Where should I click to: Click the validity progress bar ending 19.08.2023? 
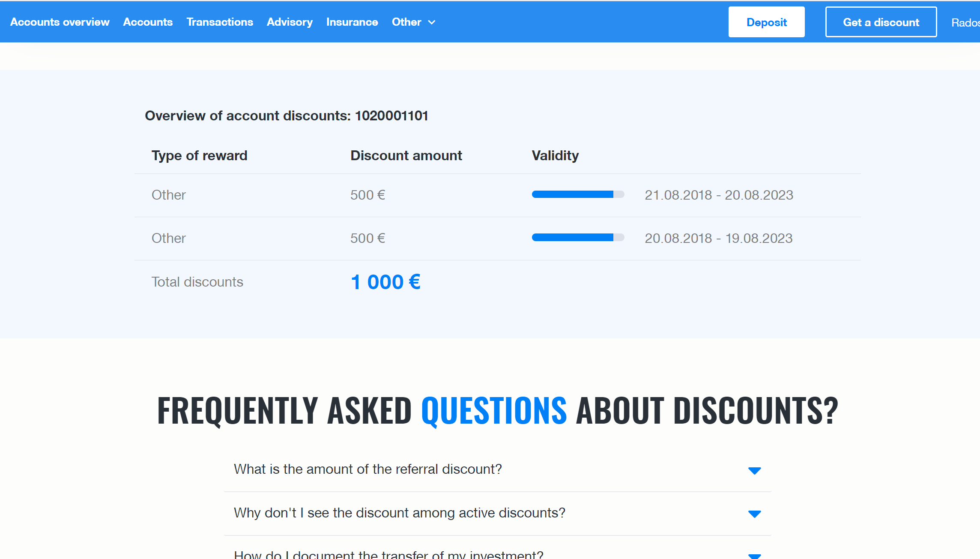tap(578, 237)
